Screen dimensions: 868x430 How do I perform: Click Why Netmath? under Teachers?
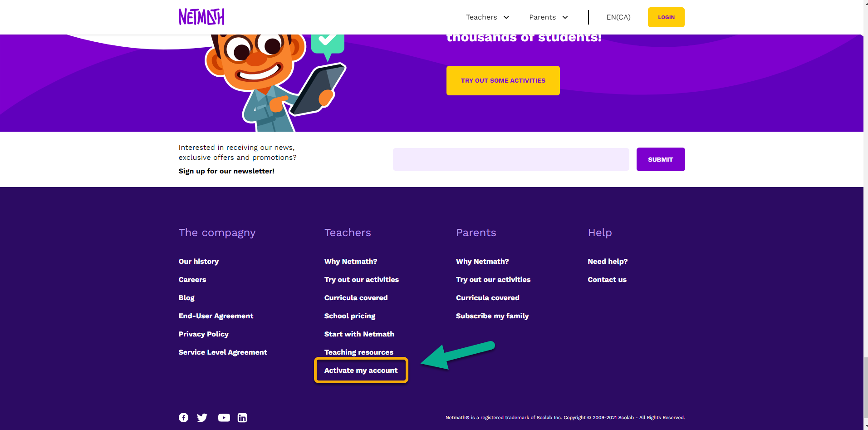point(351,262)
